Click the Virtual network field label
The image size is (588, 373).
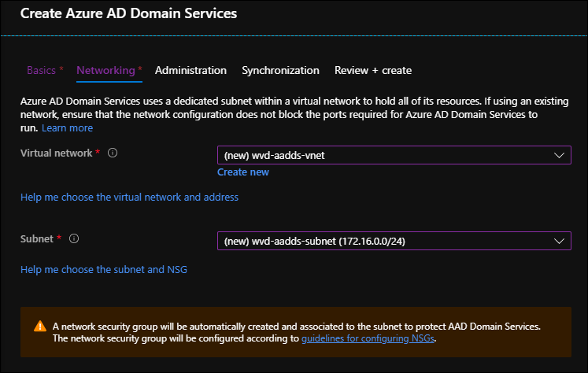tap(56, 153)
